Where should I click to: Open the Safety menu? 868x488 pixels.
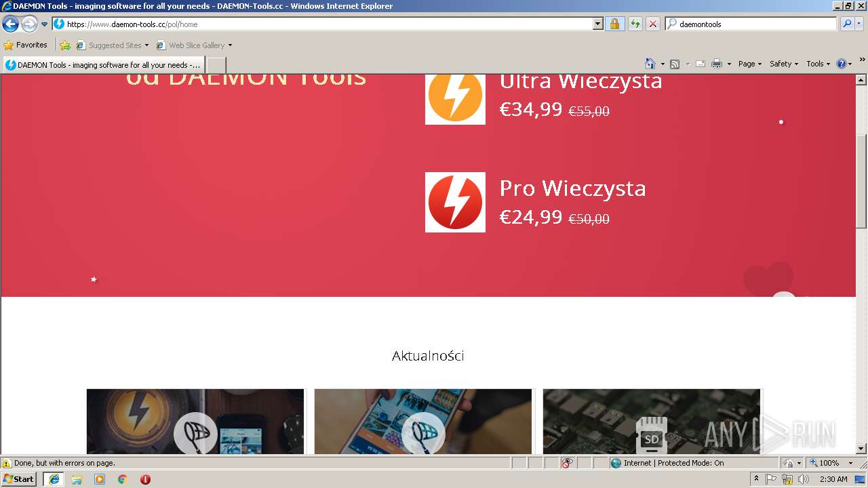pyautogui.click(x=784, y=64)
